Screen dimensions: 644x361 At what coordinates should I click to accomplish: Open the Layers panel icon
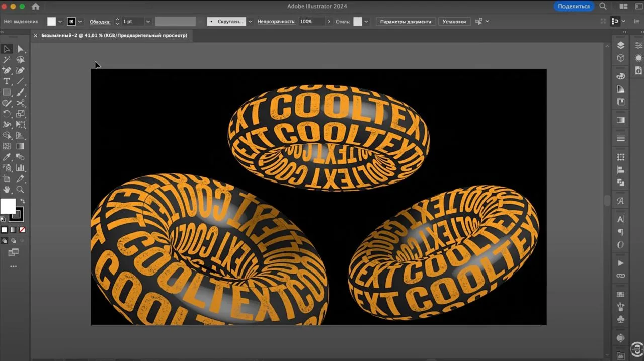click(x=621, y=45)
